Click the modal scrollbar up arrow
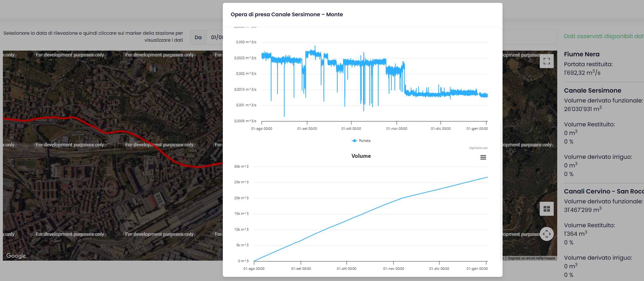Screen dimensions: 644x281 point(501,29)
